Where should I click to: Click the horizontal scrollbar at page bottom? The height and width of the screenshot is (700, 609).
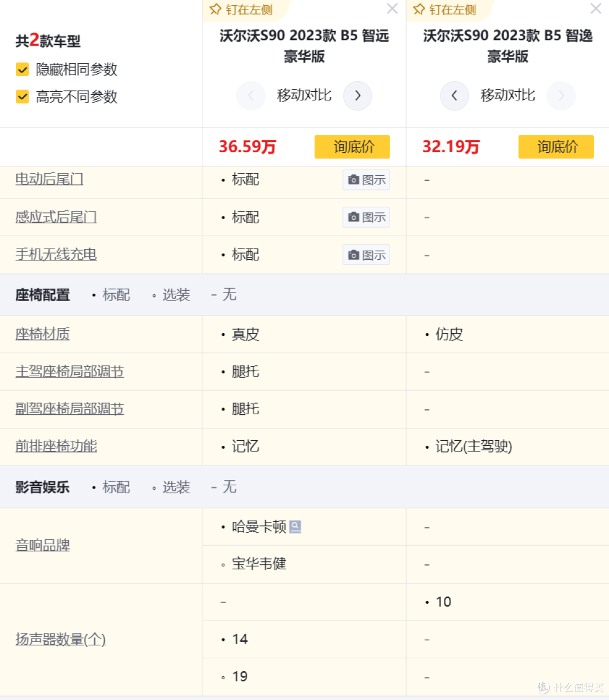304,698
